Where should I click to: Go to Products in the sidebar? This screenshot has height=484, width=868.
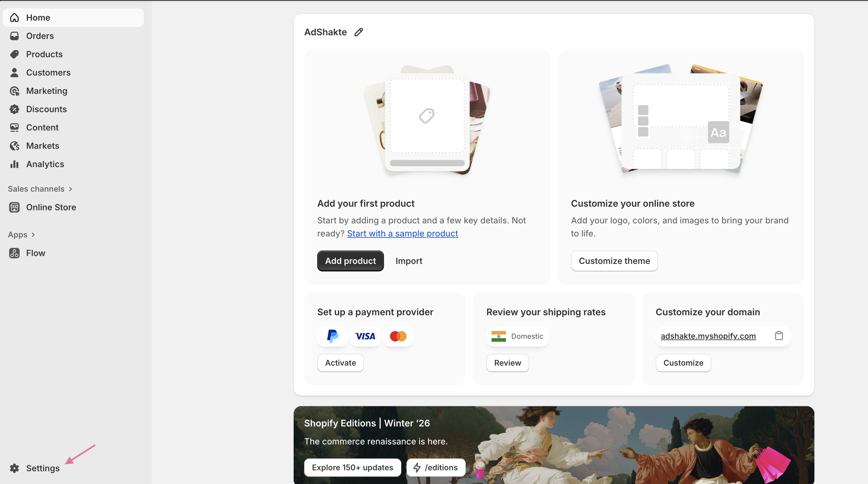(44, 54)
